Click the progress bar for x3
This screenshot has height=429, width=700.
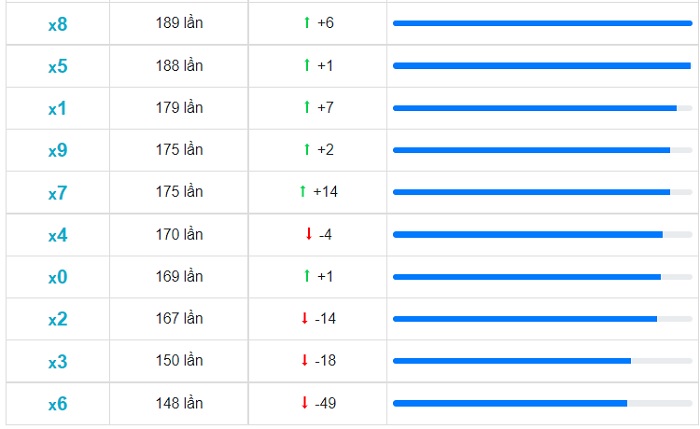[542, 361]
